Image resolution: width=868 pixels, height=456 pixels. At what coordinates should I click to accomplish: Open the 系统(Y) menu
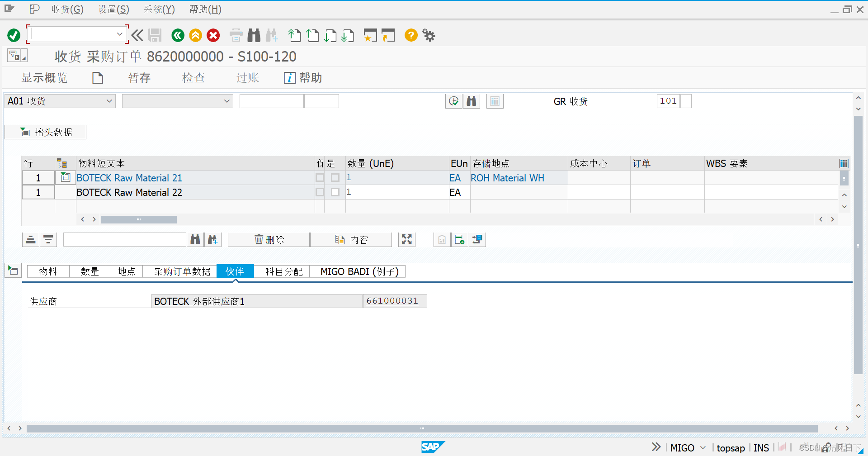coord(159,9)
